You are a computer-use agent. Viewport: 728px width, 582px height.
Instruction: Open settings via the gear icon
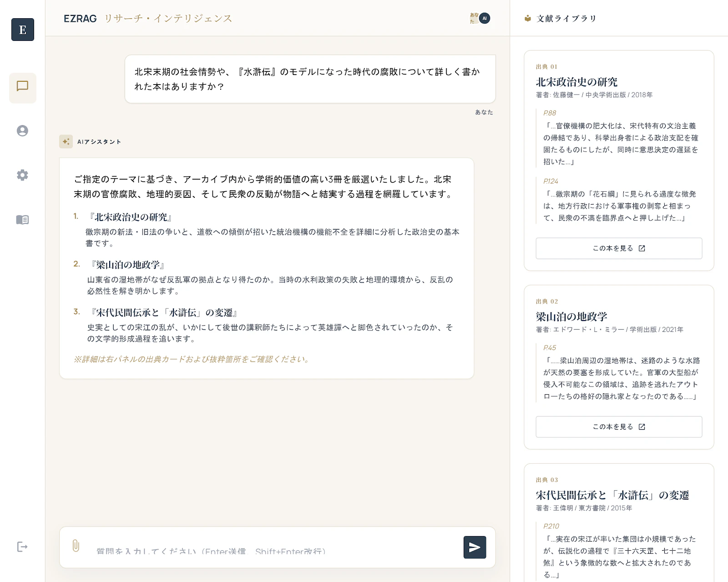[23, 175]
